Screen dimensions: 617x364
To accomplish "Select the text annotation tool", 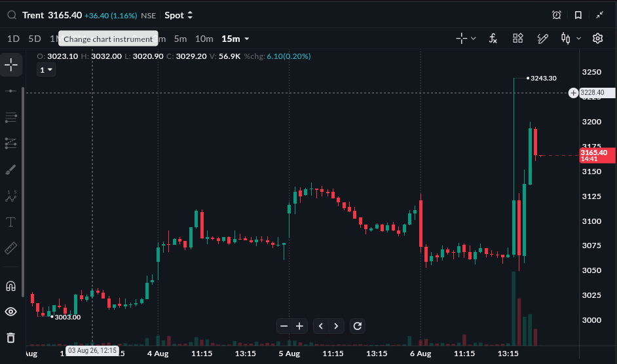I will coord(10,222).
